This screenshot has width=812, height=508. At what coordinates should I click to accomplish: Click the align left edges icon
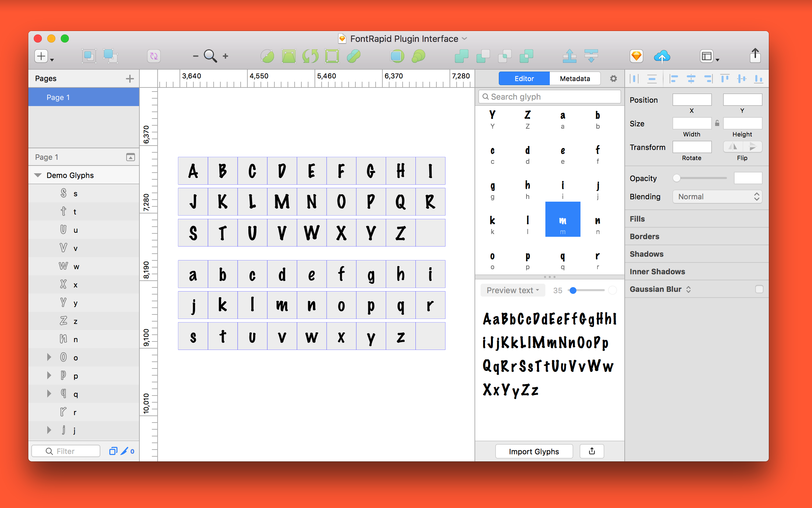click(x=674, y=79)
